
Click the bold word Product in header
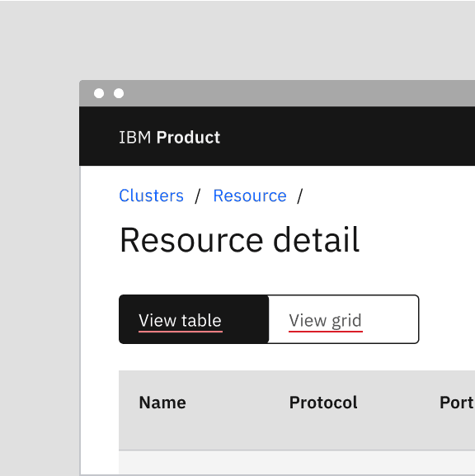coord(188,138)
